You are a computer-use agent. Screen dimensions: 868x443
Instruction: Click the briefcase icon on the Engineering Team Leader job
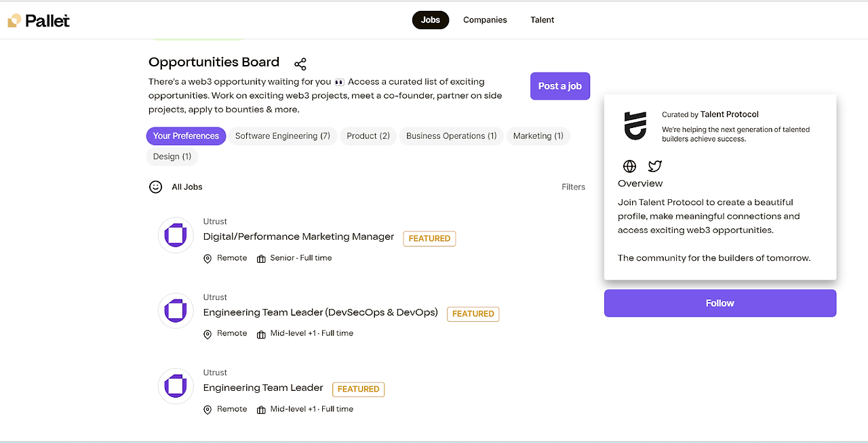[261, 409]
